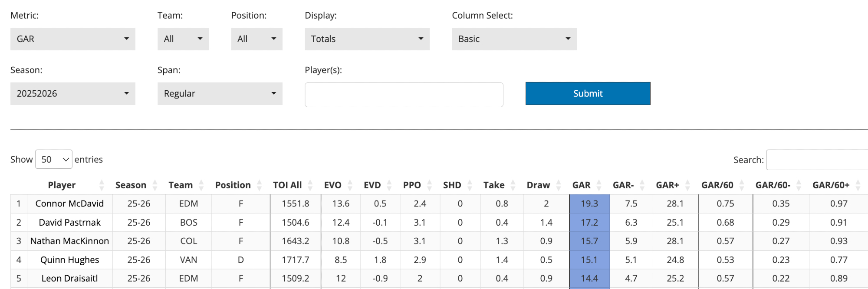Expand the Column Select Basic dropdown

(514, 39)
